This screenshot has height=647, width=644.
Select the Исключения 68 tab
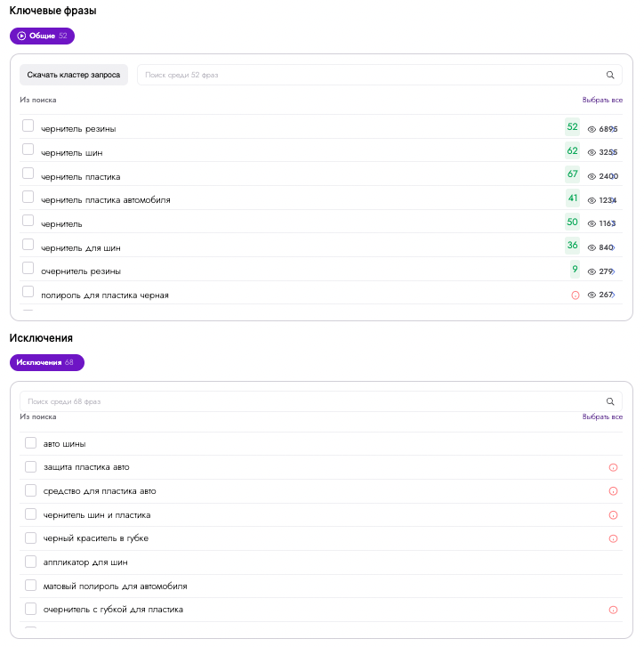[x=47, y=363]
